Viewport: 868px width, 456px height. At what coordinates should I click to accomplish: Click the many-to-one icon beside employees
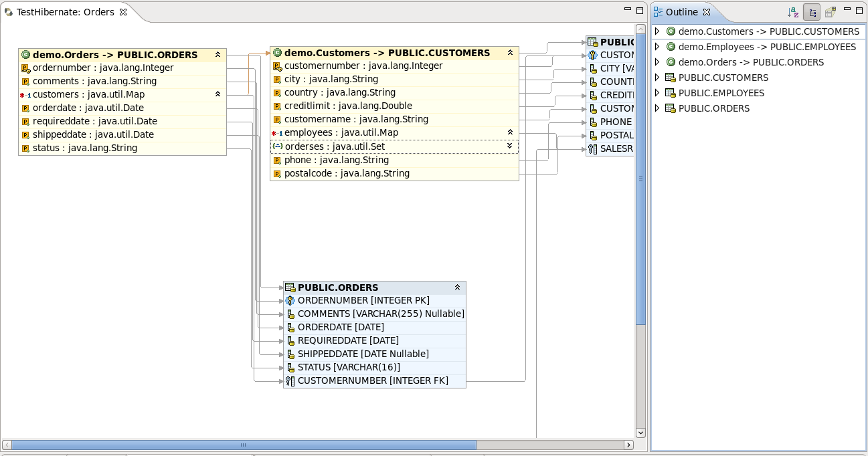(276, 133)
